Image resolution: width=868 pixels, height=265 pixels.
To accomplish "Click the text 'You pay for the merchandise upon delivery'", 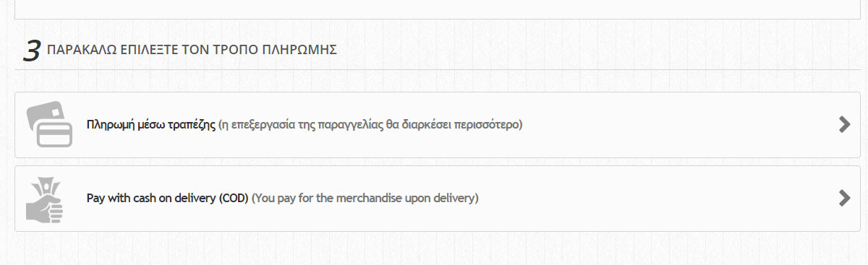I will [365, 197].
